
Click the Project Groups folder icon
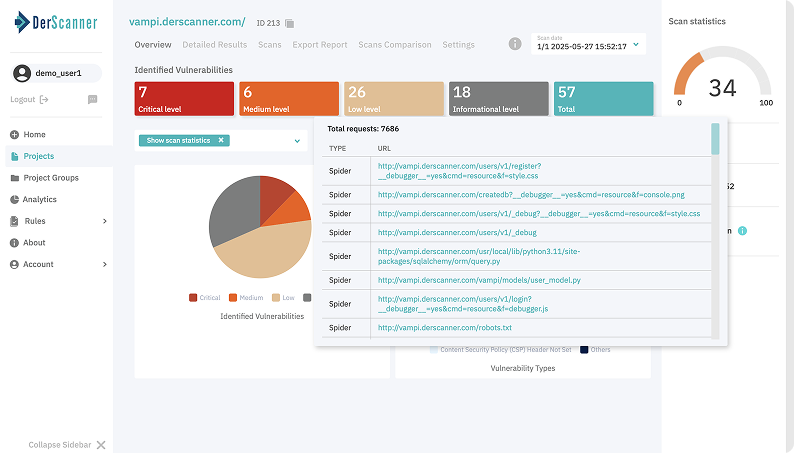click(x=15, y=178)
